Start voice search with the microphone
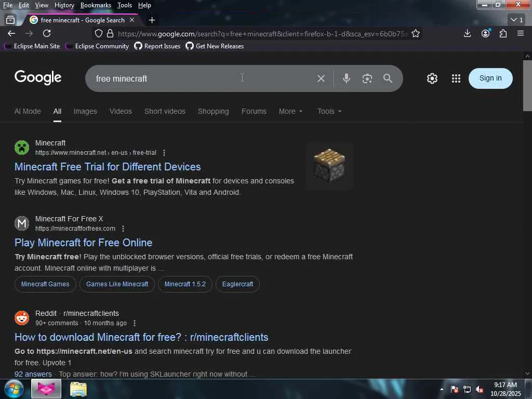The width and height of the screenshot is (532, 399). pos(346,78)
